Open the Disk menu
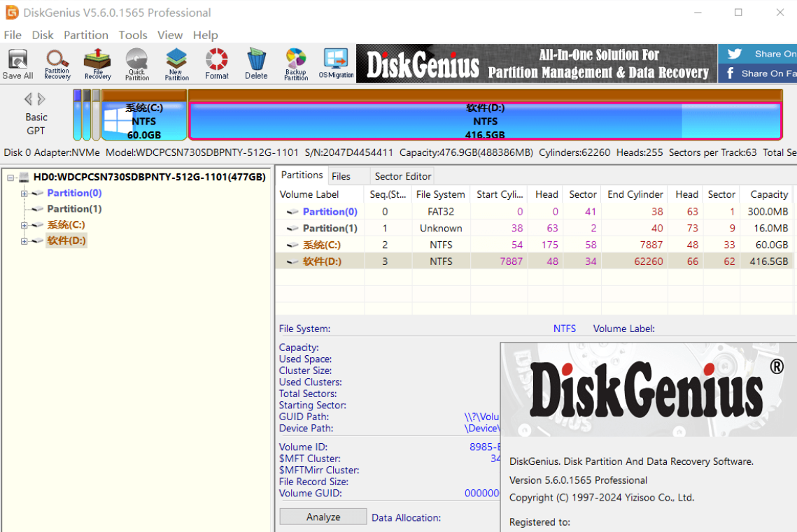 pyautogui.click(x=43, y=35)
